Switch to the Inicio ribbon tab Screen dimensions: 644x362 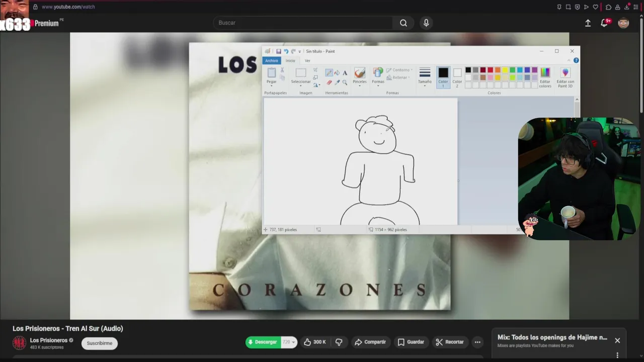point(290,60)
